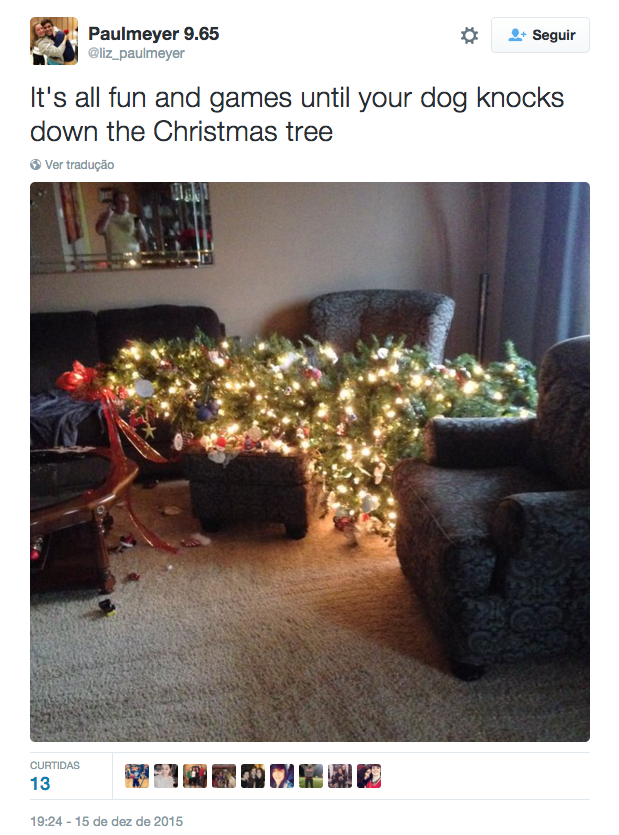619x835 pixels.
Task: View the 13 curtidas likes count
Action: 40,783
